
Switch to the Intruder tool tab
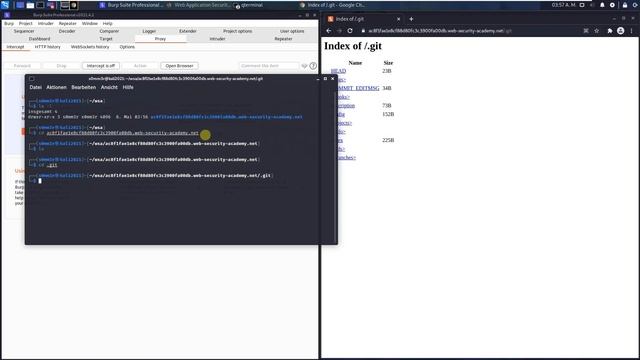pyautogui.click(x=218, y=39)
